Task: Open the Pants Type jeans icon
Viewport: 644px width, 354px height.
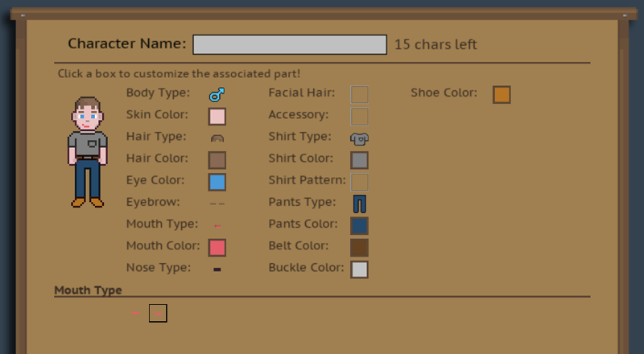Action: [359, 204]
